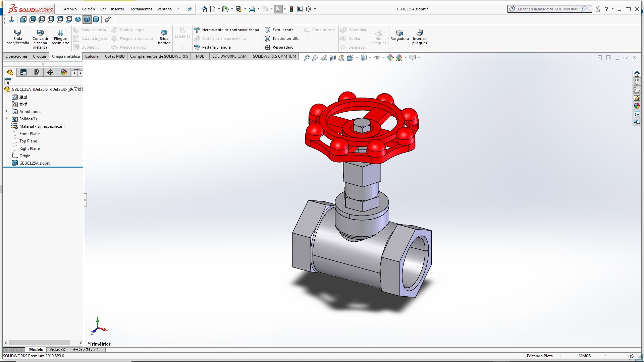Click the Rasgadura rip tool
Viewport: 644px width, 362px height.
tap(399, 35)
